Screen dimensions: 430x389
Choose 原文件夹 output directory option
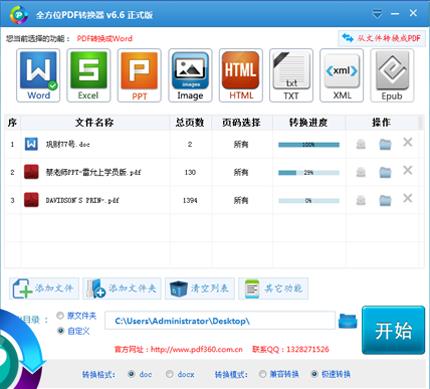click(60, 315)
